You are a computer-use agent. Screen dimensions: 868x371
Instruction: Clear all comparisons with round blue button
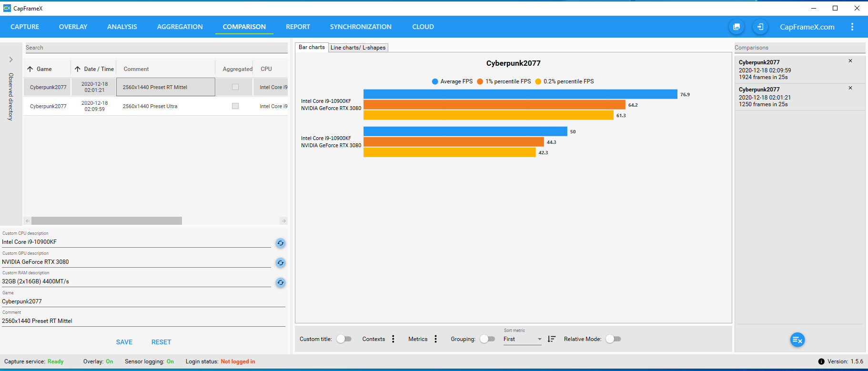click(x=797, y=340)
